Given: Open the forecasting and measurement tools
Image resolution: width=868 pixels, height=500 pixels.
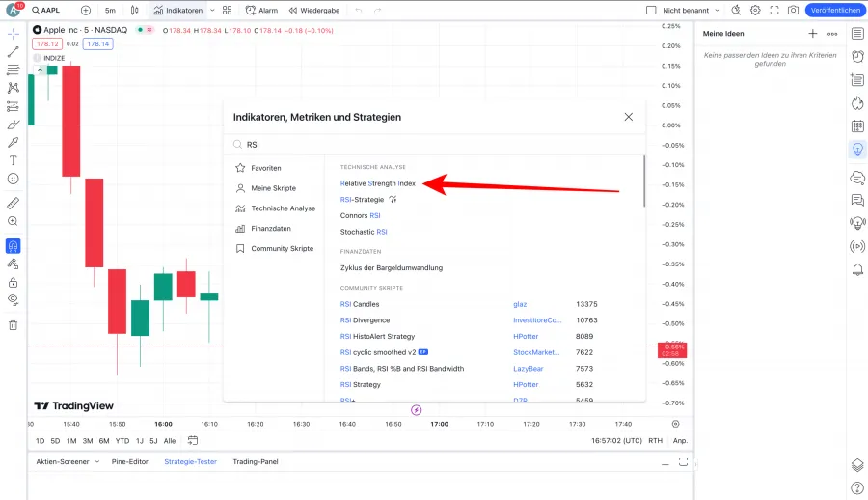Looking at the screenshot, I should 14,106.
